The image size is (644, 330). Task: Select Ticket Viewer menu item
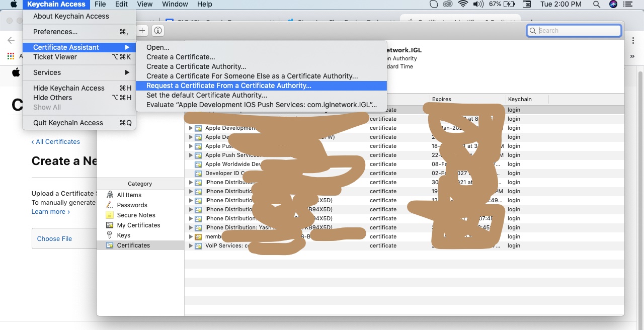click(79, 57)
